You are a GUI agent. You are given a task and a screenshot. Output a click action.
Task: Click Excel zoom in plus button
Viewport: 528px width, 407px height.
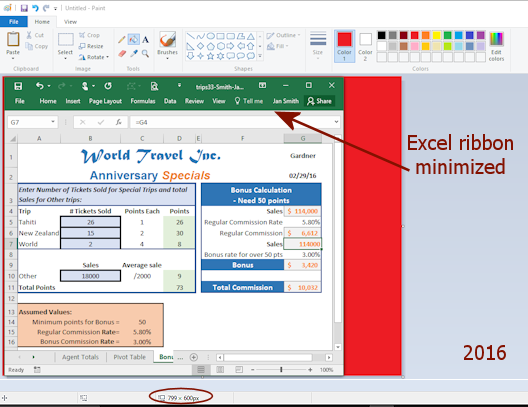click(x=310, y=370)
